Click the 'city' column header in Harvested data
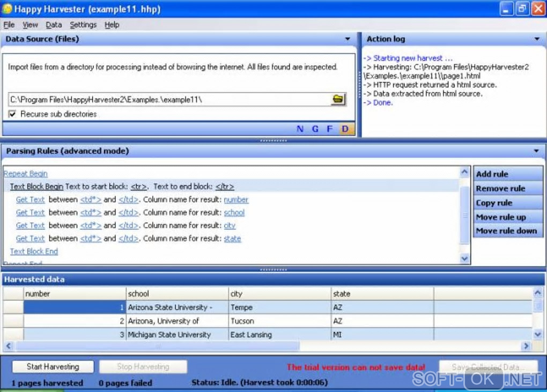 point(280,294)
